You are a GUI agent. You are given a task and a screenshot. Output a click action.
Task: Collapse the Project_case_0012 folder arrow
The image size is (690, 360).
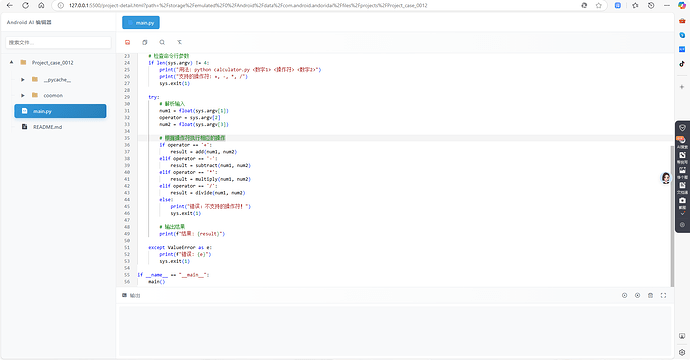pyautogui.click(x=11, y=62)
